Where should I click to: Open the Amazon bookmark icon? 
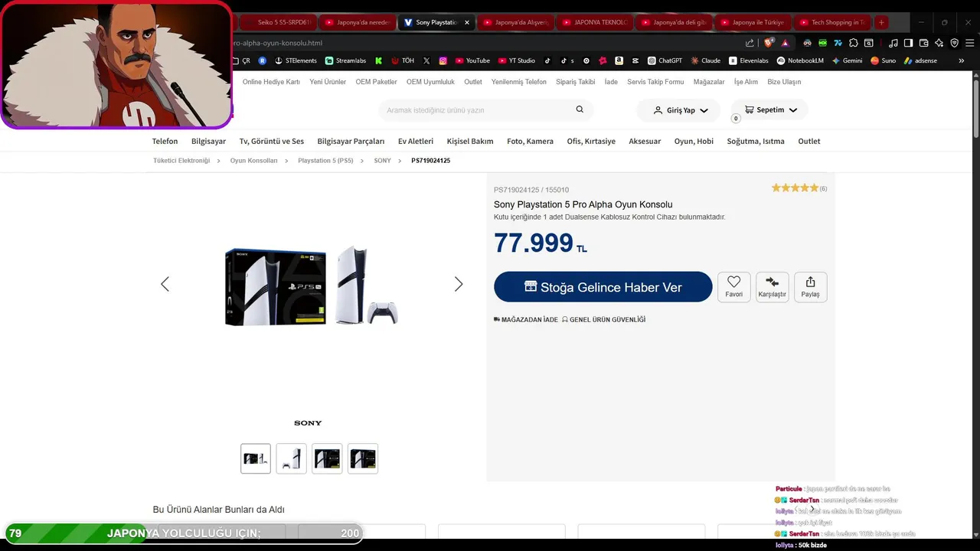click(x=619, y=60)
